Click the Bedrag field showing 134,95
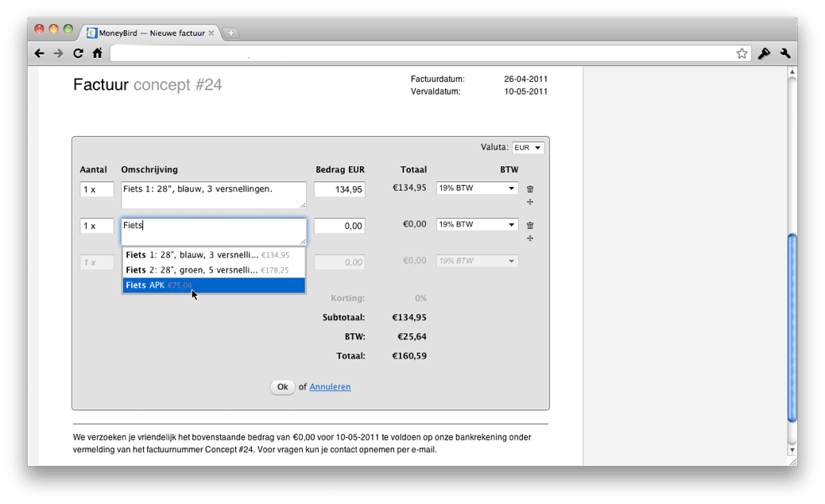Image resolution: width=825 pixels, height=504 pixels. [x=339, y=189]
